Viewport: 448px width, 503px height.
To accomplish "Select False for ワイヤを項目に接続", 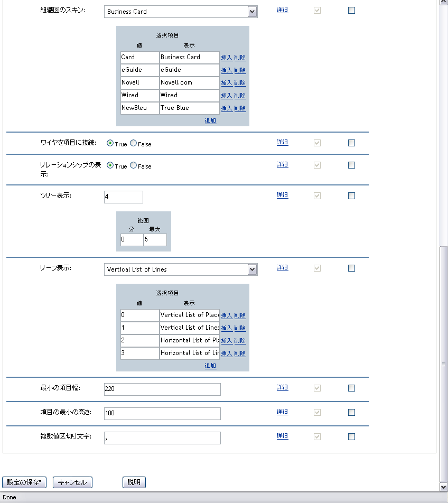I will [134, 143].
